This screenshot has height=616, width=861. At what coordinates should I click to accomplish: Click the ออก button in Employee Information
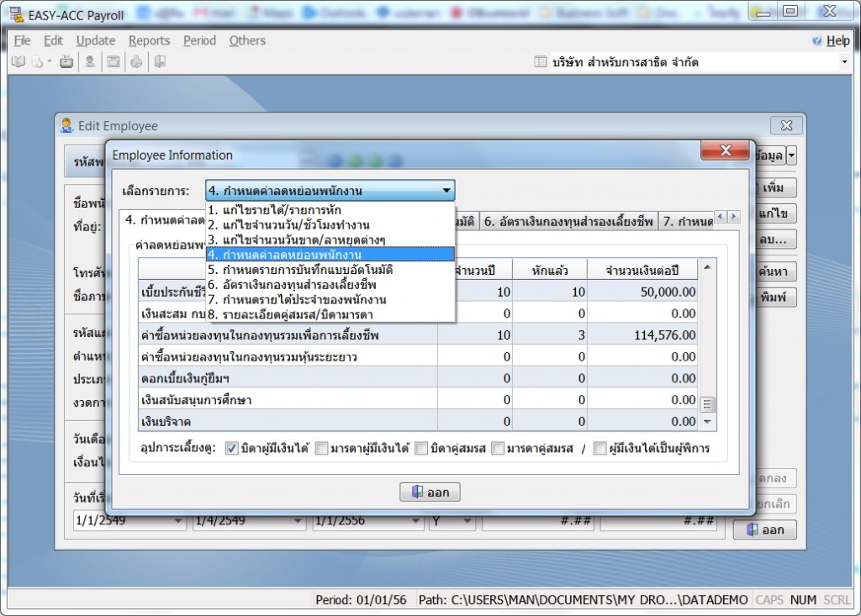click(x=430, y=492)
